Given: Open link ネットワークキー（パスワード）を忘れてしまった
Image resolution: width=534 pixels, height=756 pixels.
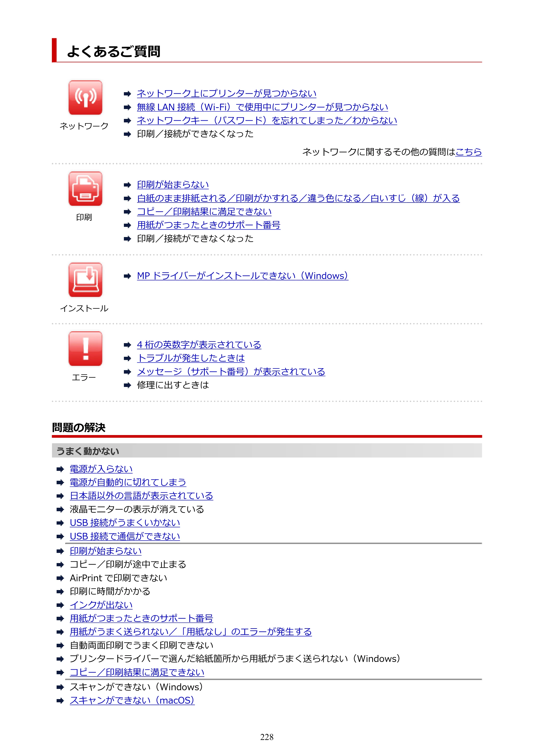Looking at the screenshot, I should tap(267, 121).
